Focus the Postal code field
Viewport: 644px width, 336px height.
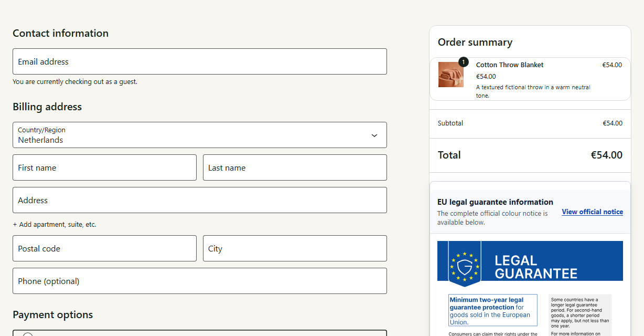click(x=104, y=248)
